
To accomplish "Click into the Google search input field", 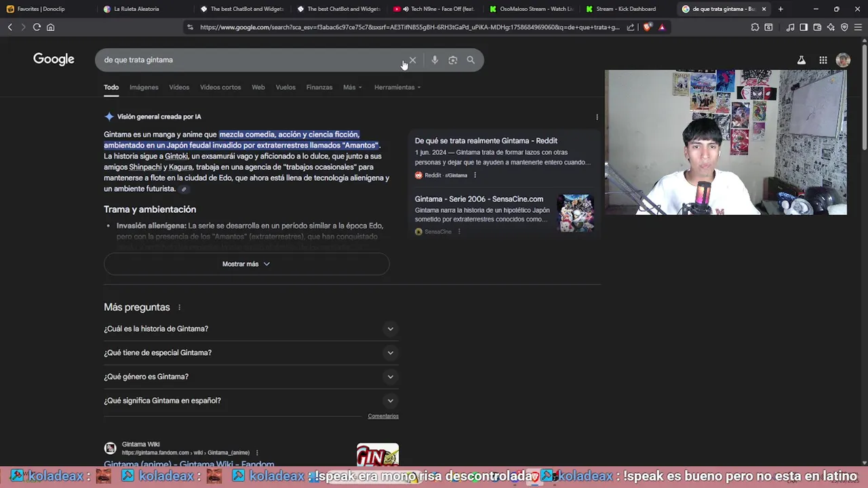I will 251,60.
